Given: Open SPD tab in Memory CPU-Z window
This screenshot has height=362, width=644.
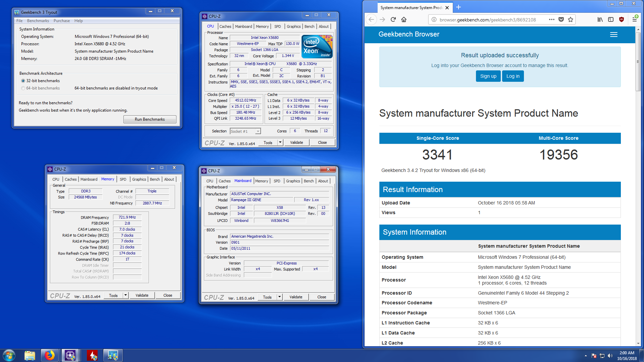Looking at the screenshot, I should [123, 179].
